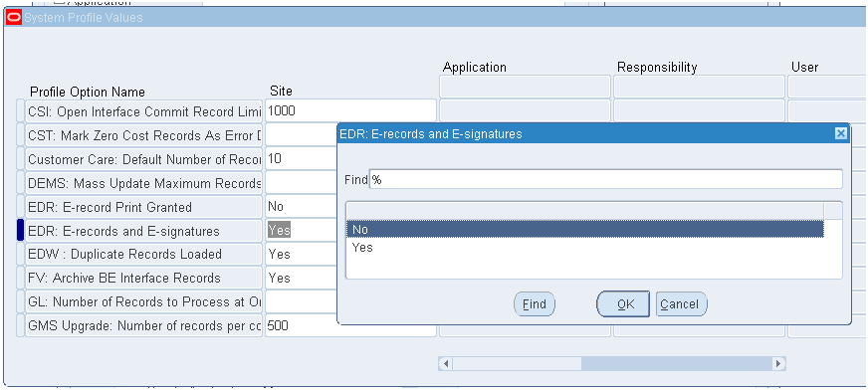Click the right arrow of horizontal scrollbar

778,363
